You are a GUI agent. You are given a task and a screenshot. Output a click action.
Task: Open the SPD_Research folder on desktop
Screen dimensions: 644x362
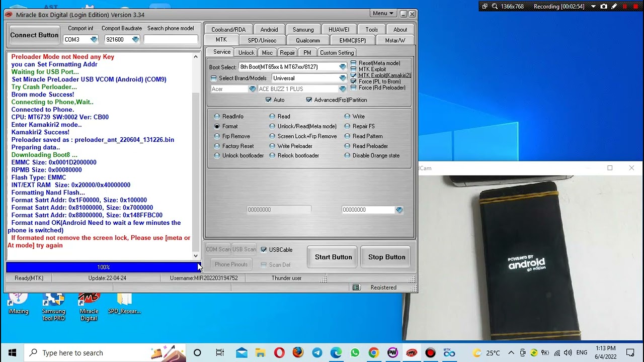(124, 304)
